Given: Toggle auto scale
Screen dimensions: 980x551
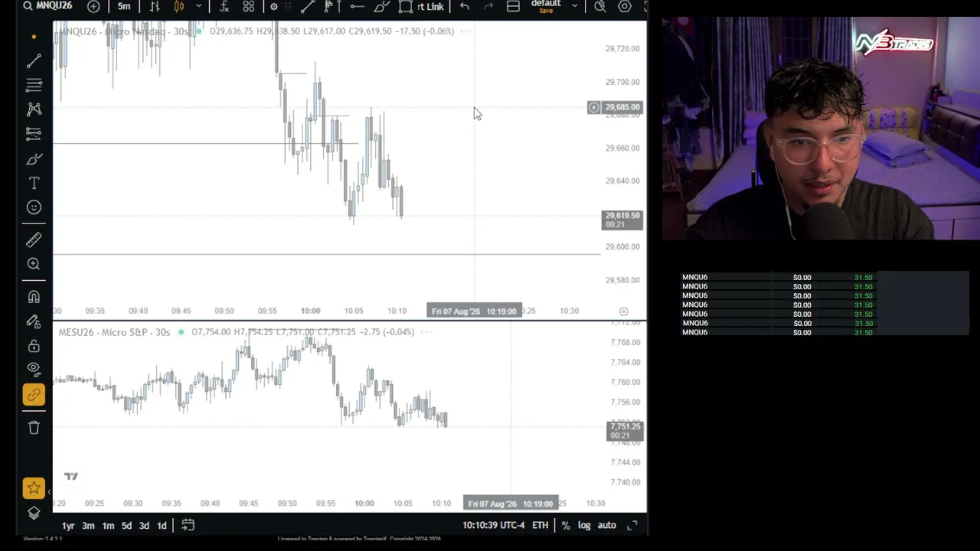Looking at the screenshot, I should pos(606,526).
